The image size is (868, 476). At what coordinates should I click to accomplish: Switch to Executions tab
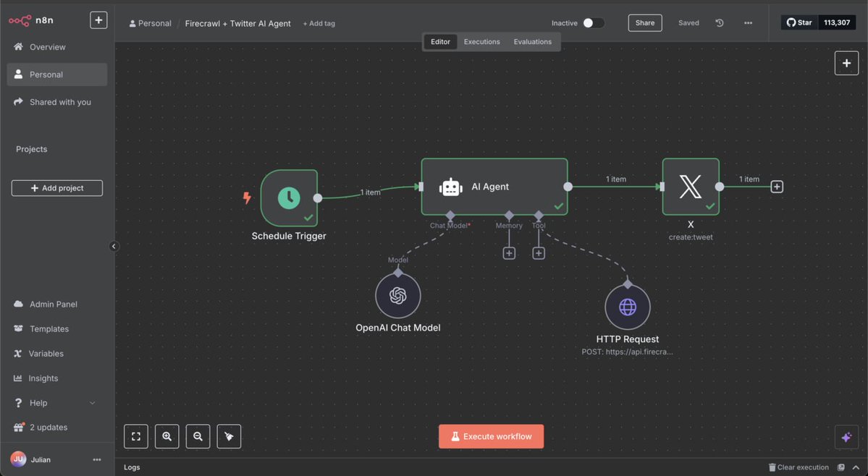point(481,41)
